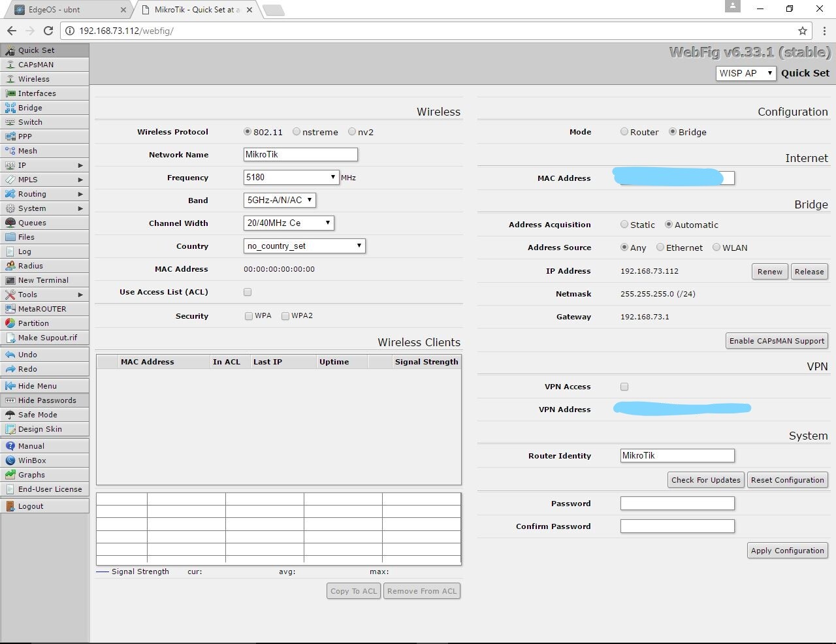836x644 pixels.
Task: Click the CAPsMAN antenna icon
Action: [x=10, y=65]
